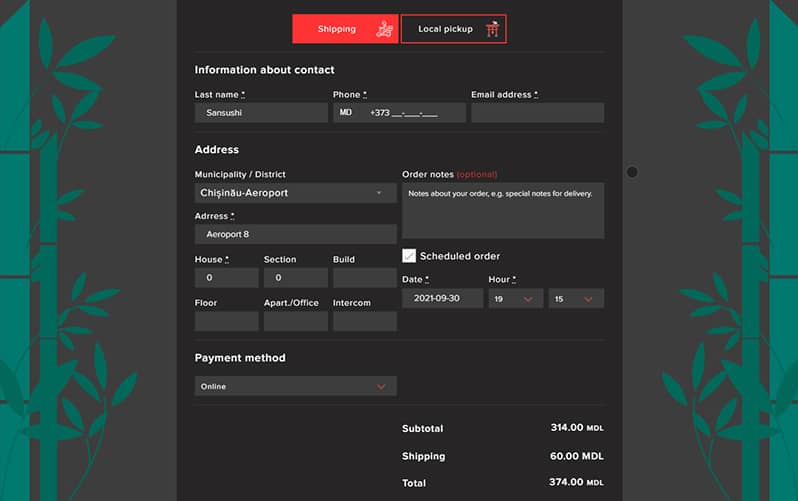Screen dimensions: 798x501
Task: Click the Information about contact heading
Action: pos(264,70)
